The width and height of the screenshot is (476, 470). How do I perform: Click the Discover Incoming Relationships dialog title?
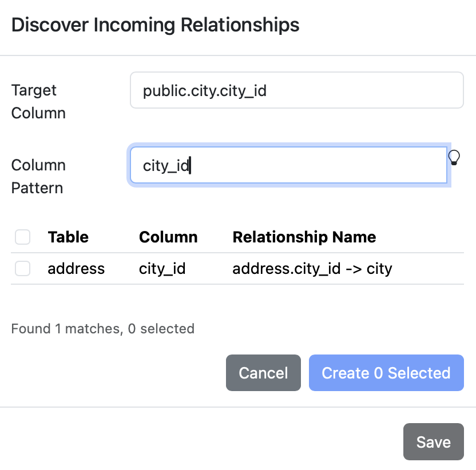(x=156, y=25)
